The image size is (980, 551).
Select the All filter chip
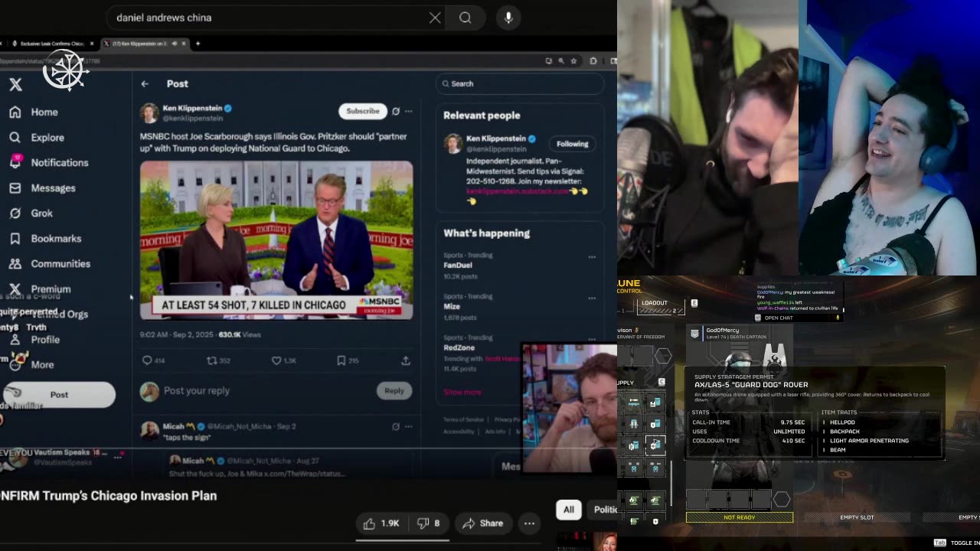[x=569, y=510]
